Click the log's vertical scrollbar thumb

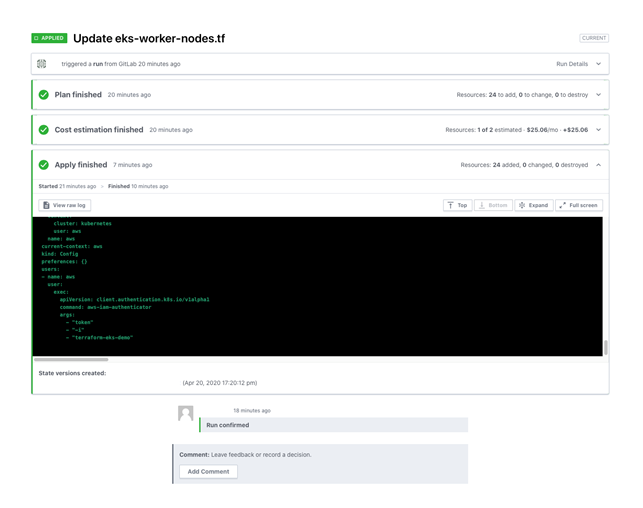[x=605, y=347]
